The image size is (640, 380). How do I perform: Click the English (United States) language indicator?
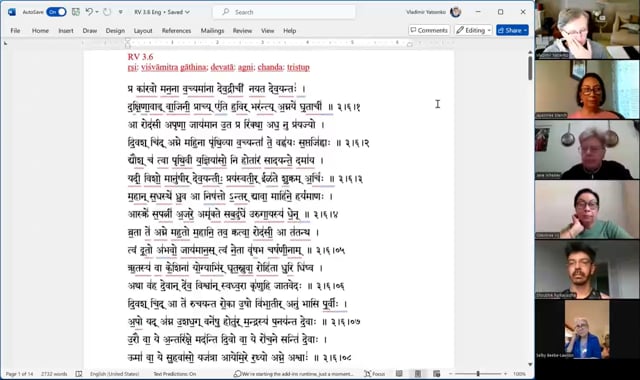tap(114, 374)
